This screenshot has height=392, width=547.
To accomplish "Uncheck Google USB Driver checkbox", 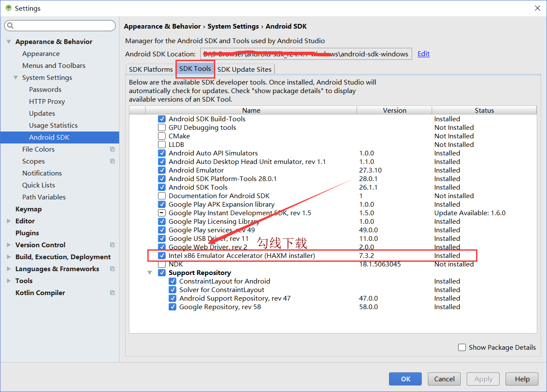I will click(162, 239).
